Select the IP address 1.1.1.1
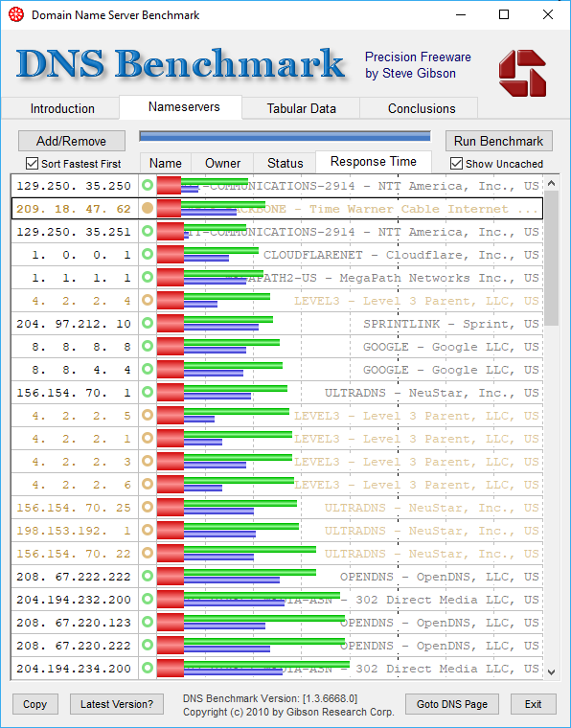The width and height of the screenshot is (571, 728). pyautogui.click(x=81, y=278)
